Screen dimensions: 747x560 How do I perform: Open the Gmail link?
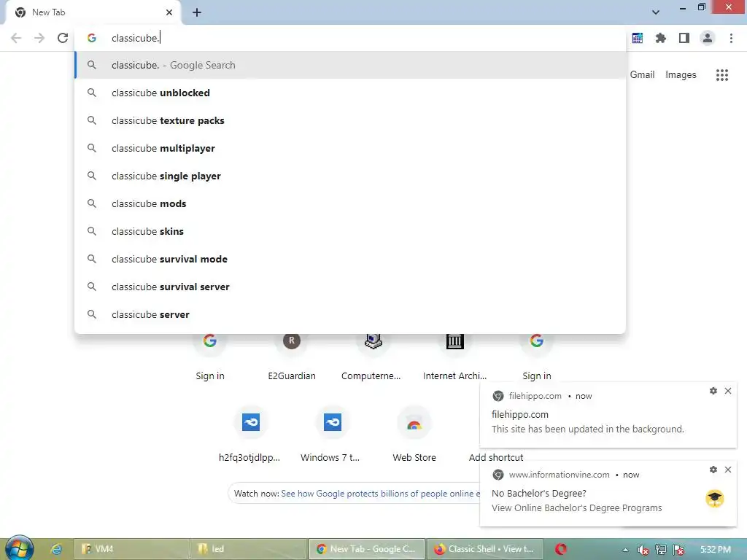pyautogui.click(x=642, y=75)
